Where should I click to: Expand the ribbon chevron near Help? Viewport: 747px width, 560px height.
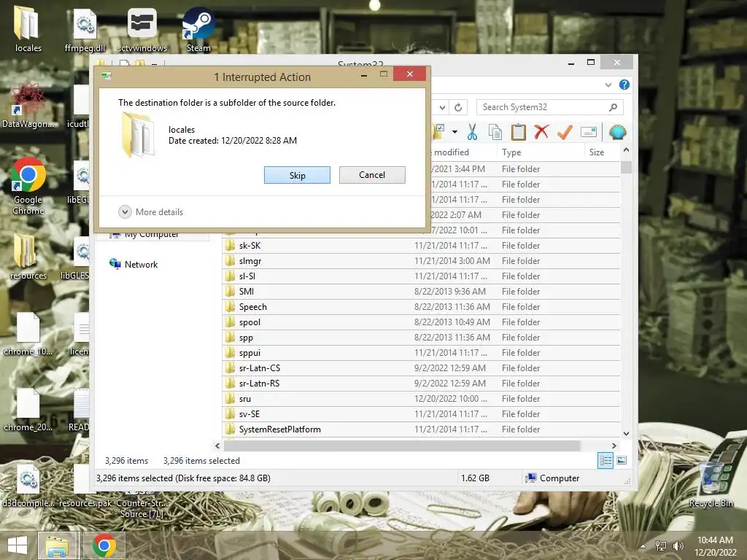[x=608, y=85]
